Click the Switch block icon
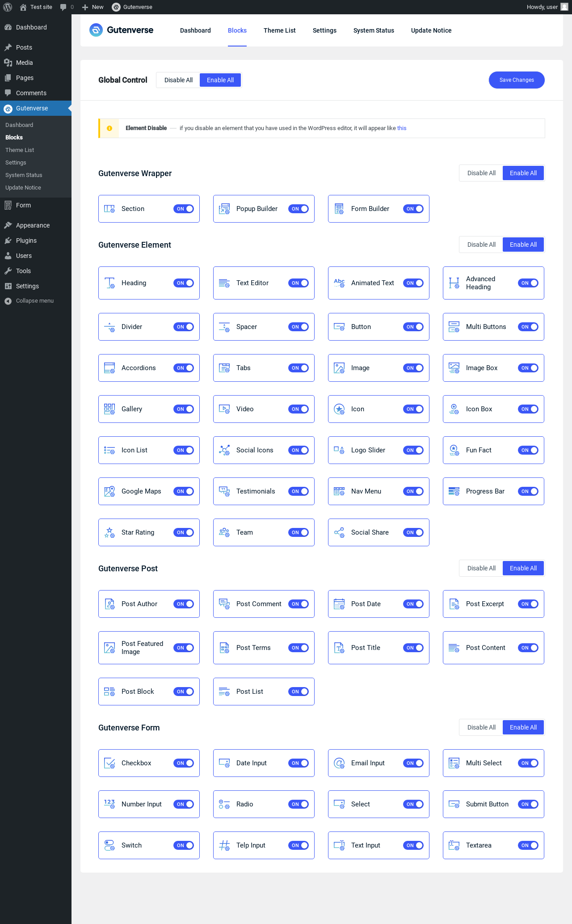The image size is (572, 924). 109,845
